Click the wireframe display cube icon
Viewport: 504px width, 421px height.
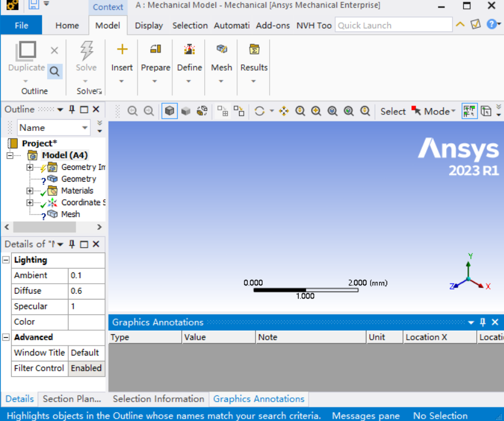[202, 111]
